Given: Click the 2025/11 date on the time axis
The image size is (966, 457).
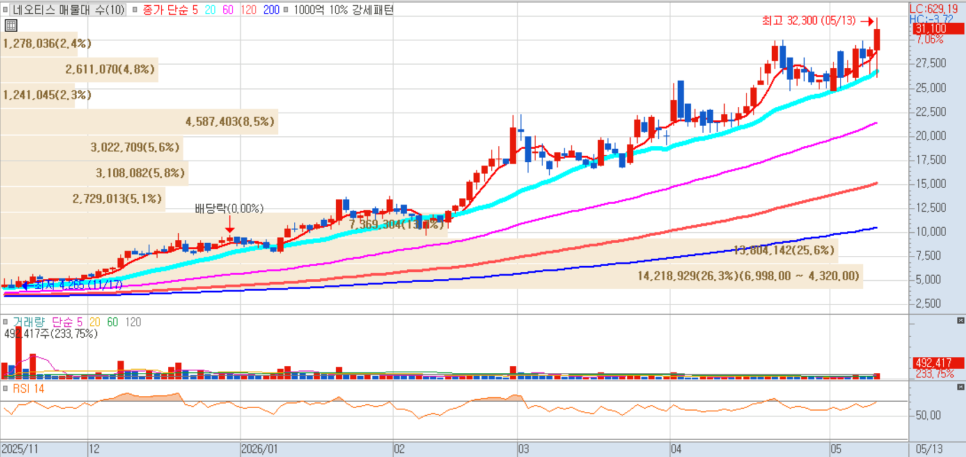Looking at the screenshot, I should [20, 449].
